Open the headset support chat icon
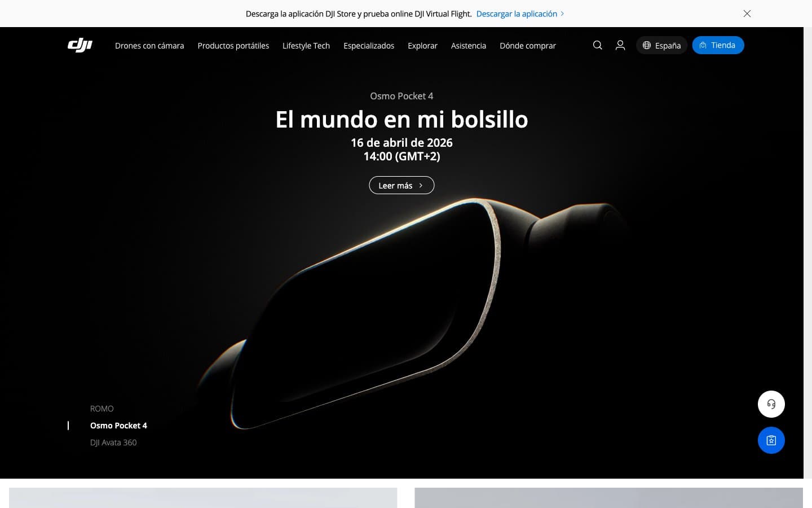The image size is (812, 508). click(x=771, y=404)
